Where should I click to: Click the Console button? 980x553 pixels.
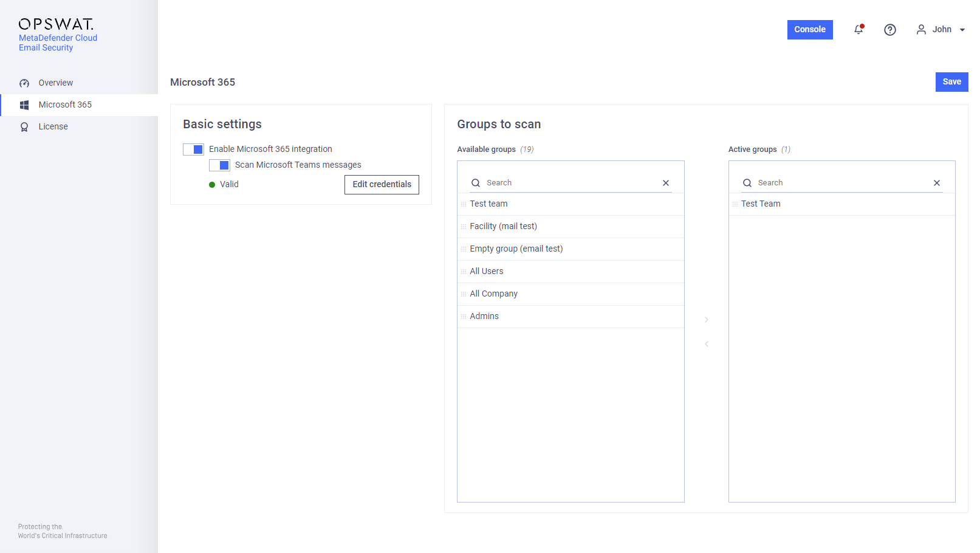click(810, 30)
